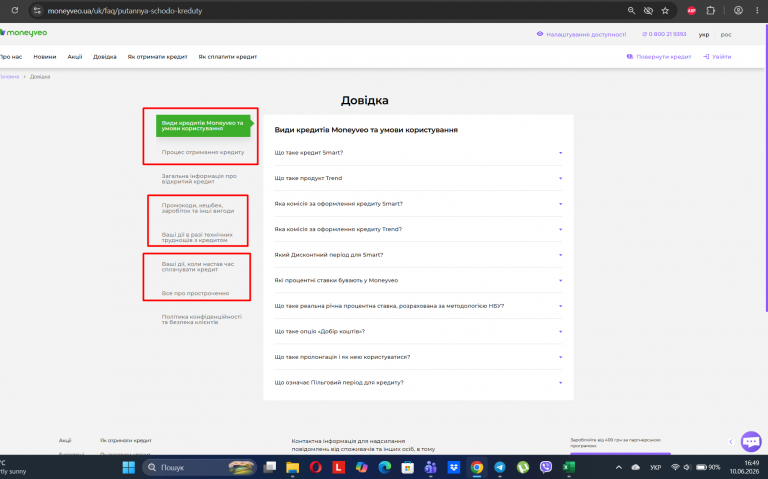Expand 'Що таке опція «Добір коштів»?'

[418, 331]
